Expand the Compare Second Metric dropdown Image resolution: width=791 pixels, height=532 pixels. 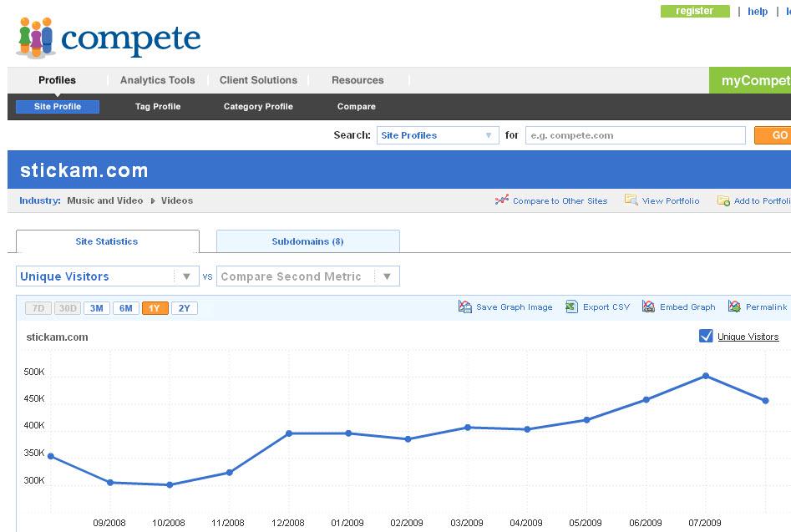tap(307, 276)
